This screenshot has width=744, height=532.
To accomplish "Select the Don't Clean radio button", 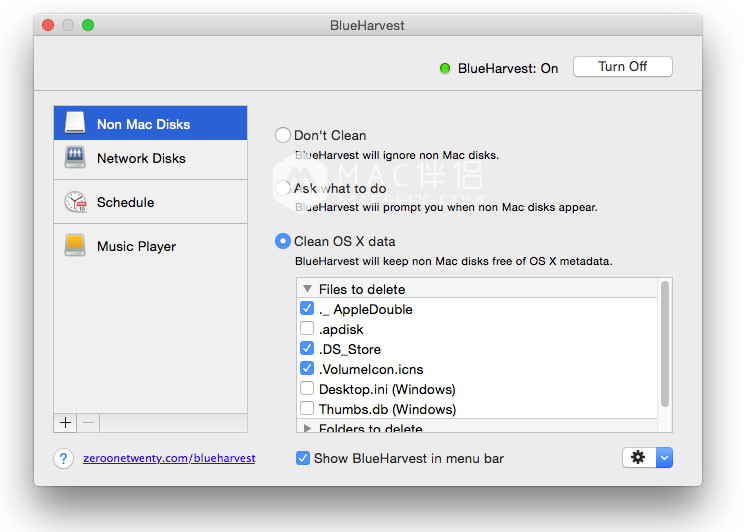I will pyautogui.click(x=283, y=135).
